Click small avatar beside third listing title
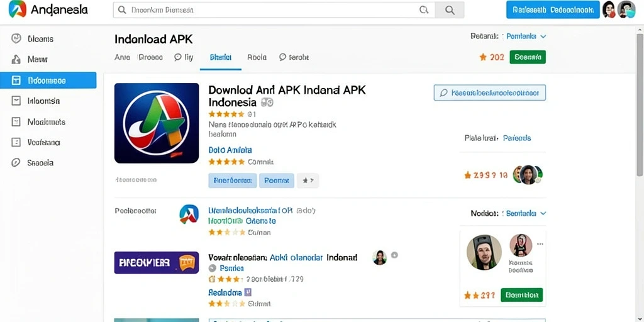 (379, 257)
